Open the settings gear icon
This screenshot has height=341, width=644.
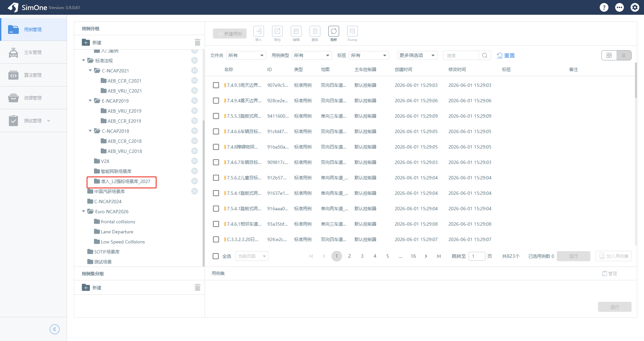point(635,7)
